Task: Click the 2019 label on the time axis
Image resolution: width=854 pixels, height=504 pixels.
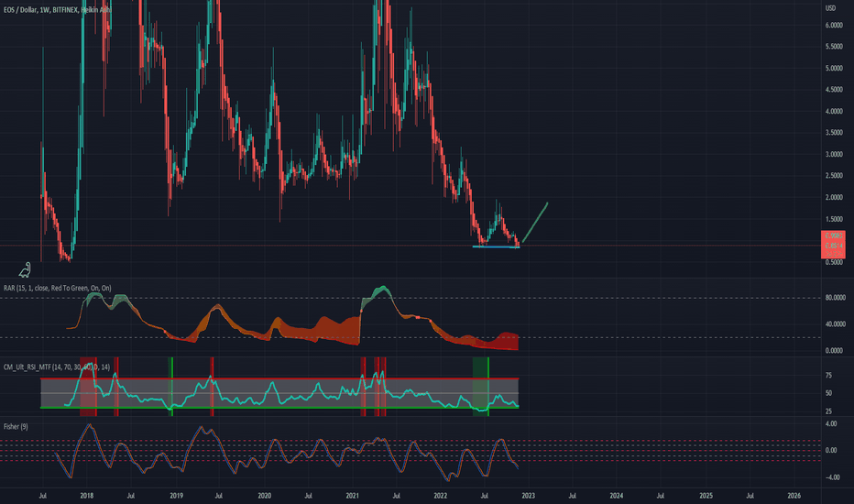Action: pyautogui.click(x=176, y=496)
